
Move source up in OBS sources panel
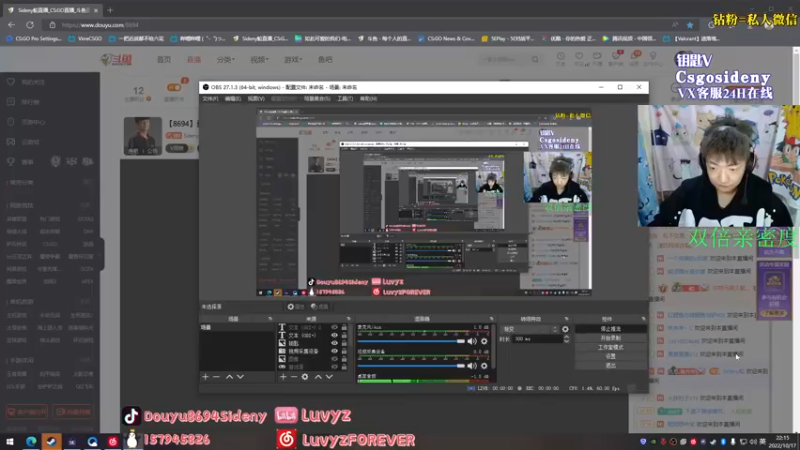click(318, 377)
